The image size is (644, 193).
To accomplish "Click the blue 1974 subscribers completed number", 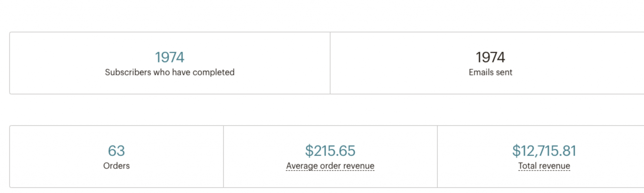I will tap(169, 57).
